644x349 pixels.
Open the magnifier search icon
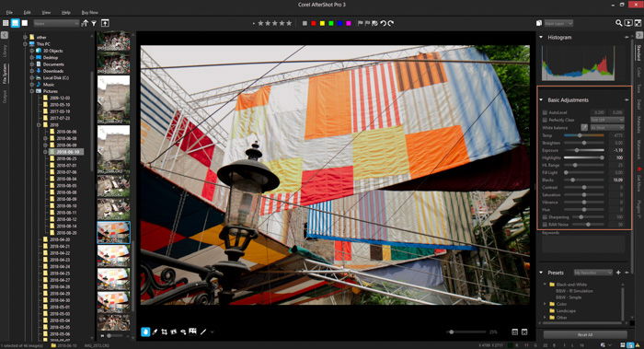click(x=618, y=23)
